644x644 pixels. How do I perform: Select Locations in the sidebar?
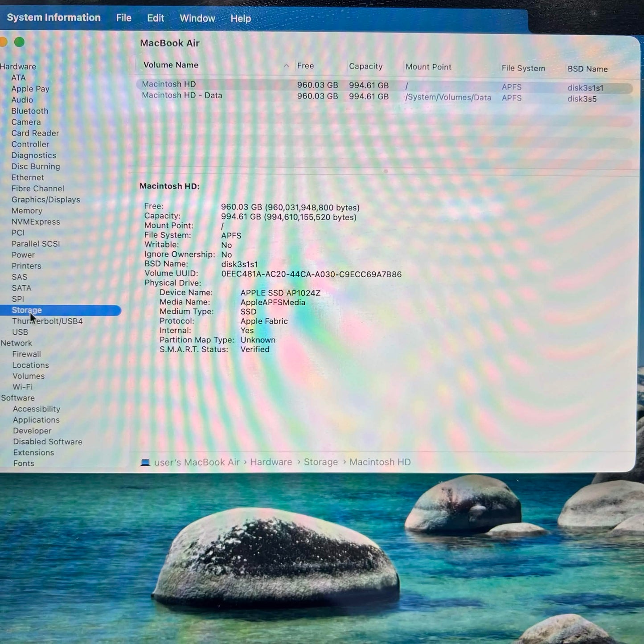(31, 365)
